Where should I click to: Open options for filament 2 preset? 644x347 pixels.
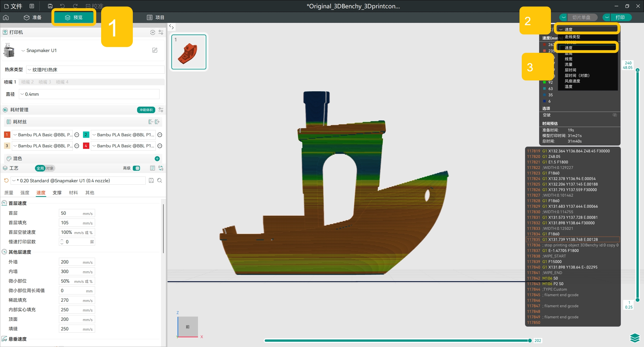[x=160, y=135]
